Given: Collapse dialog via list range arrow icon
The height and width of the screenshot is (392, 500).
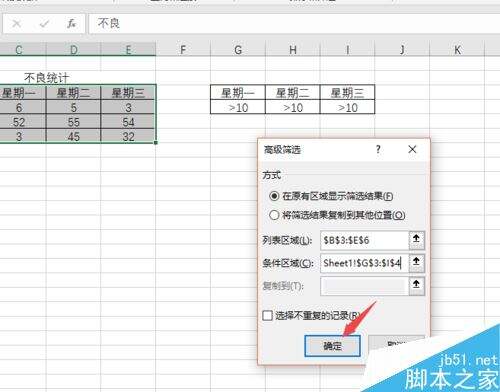Looking at the screenshot, I should 416,240.
